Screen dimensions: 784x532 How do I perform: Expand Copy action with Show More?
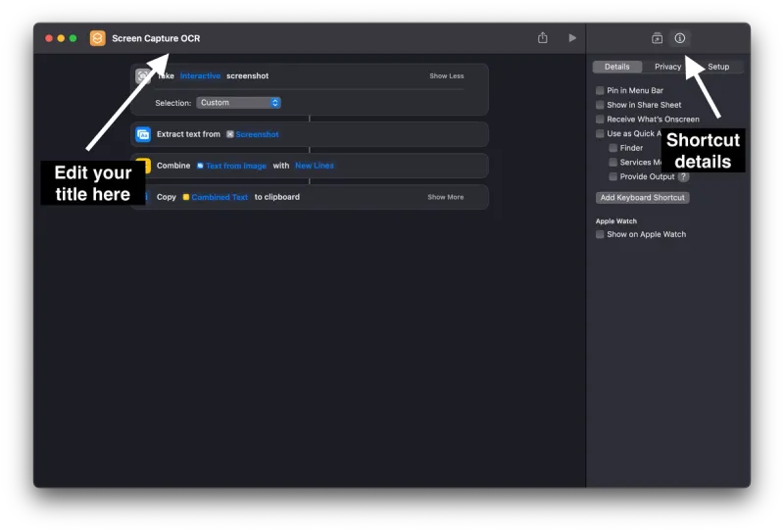pyautogui.click(x=446, y=197)
